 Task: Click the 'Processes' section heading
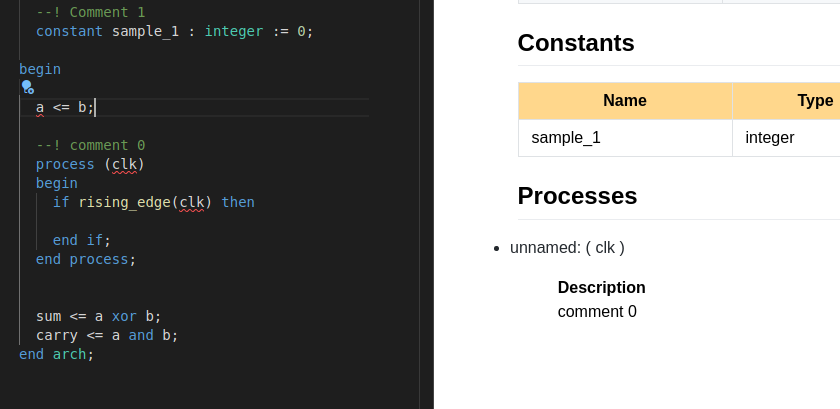click(x=577, y=196)
